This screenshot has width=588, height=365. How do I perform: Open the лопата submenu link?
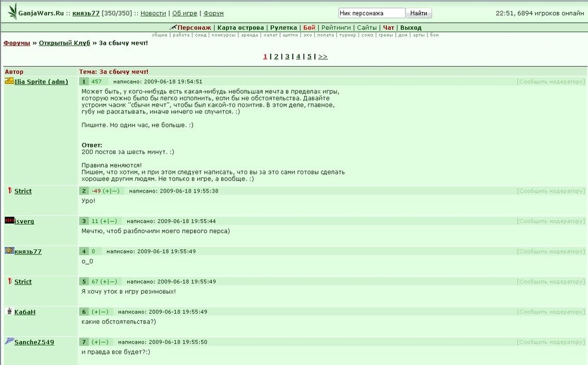click(x=326, y=35)
